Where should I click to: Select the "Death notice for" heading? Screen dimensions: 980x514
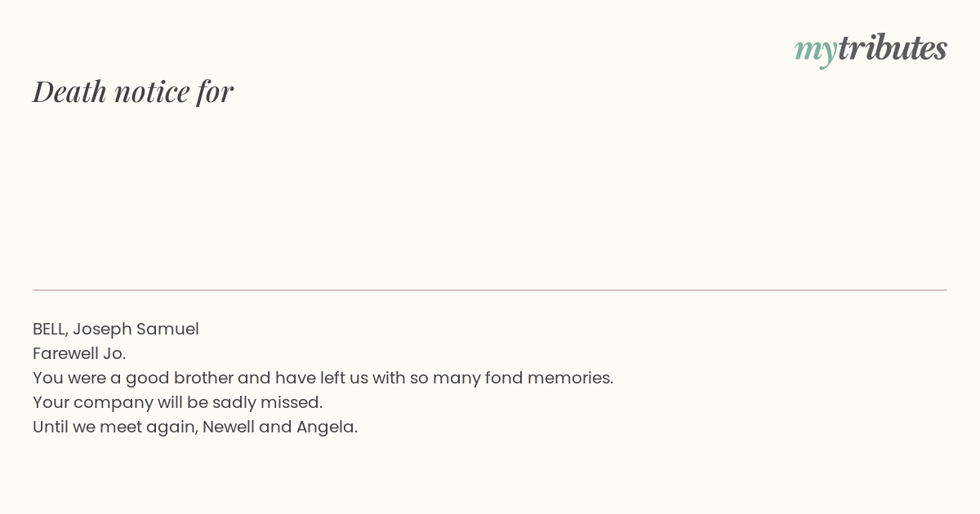133,91
